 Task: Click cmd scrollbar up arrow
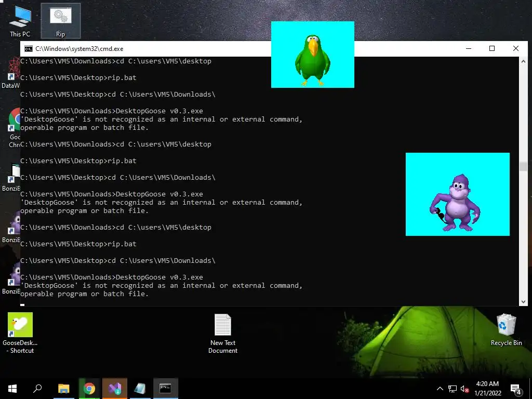coord(523,61)
